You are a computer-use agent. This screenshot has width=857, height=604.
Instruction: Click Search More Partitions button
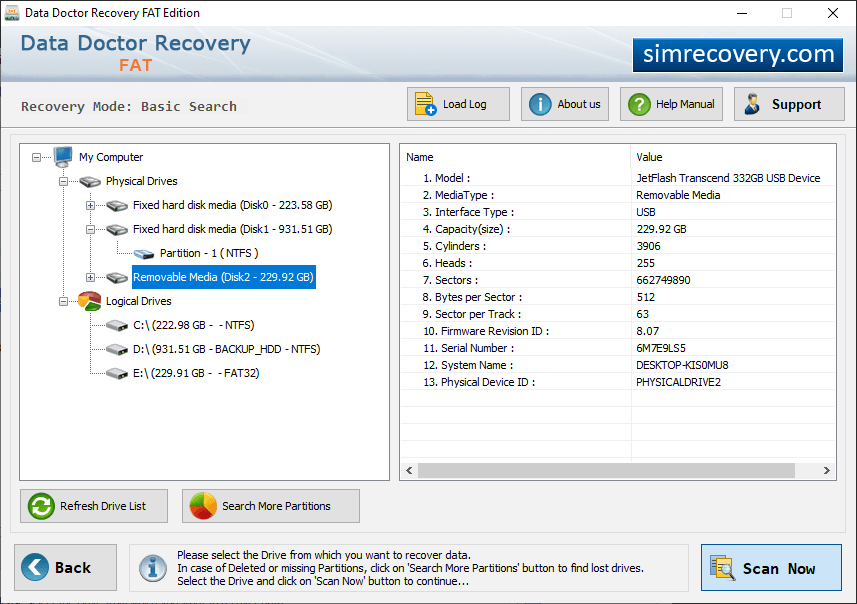tap(271, 506)
